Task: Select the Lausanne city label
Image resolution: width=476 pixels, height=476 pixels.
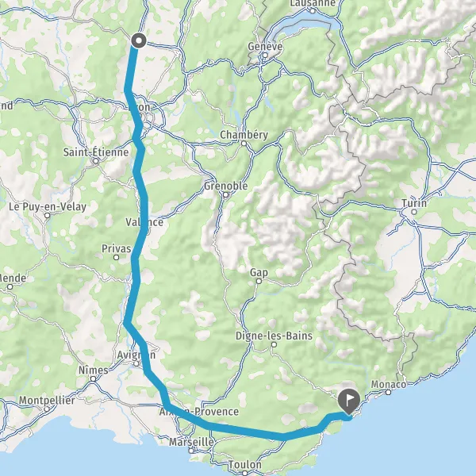Action: 313,3
